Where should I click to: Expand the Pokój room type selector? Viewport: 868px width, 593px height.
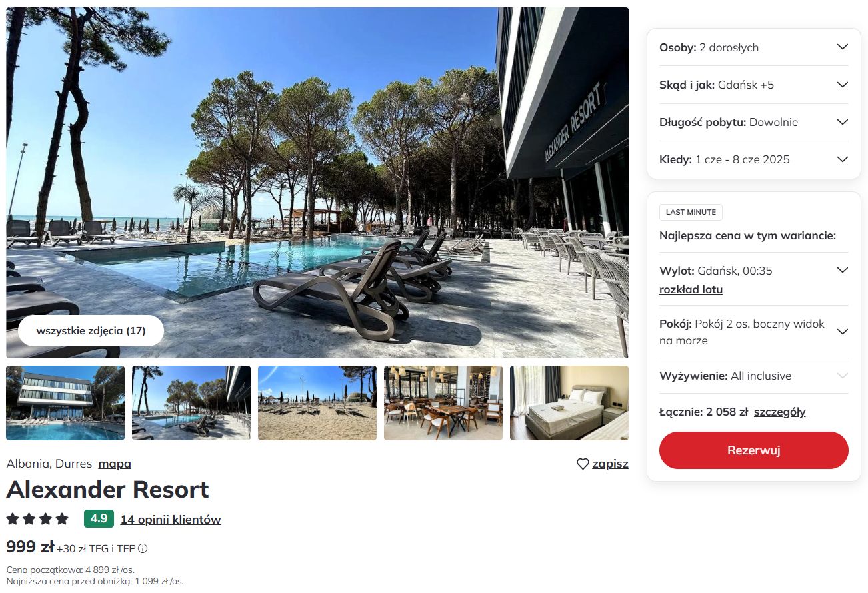coord(754,332)
